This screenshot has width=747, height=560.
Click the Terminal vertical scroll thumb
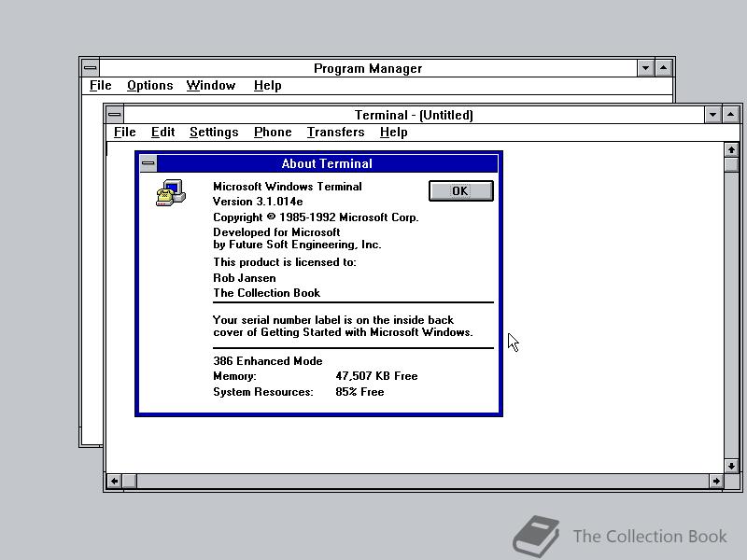(731, 164)
